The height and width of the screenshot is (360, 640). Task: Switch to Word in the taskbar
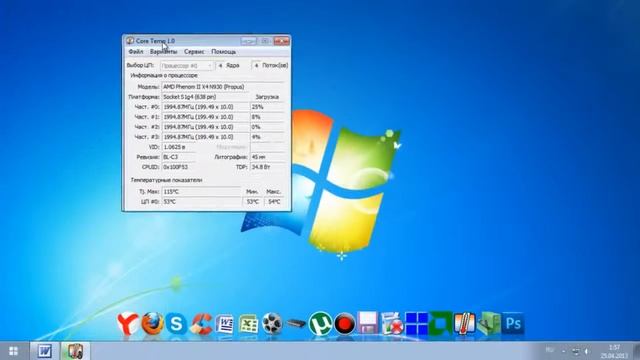click(x=44, y=351)
